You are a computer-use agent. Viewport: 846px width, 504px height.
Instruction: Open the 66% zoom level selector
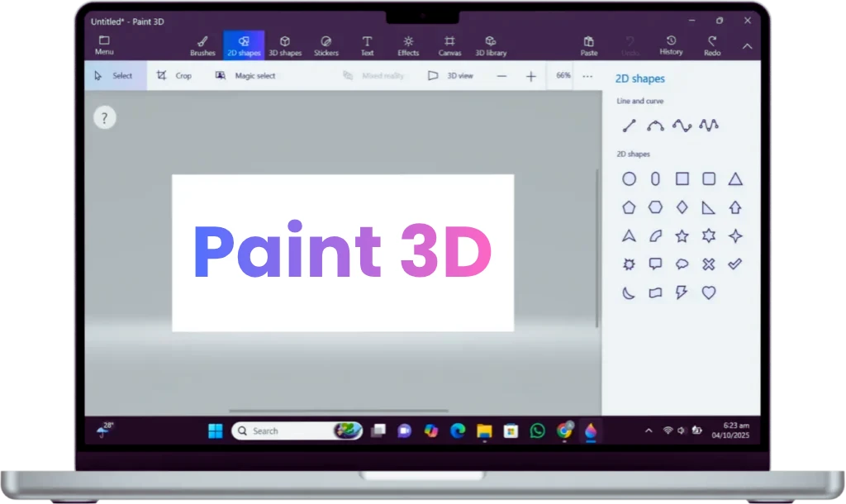562,75
